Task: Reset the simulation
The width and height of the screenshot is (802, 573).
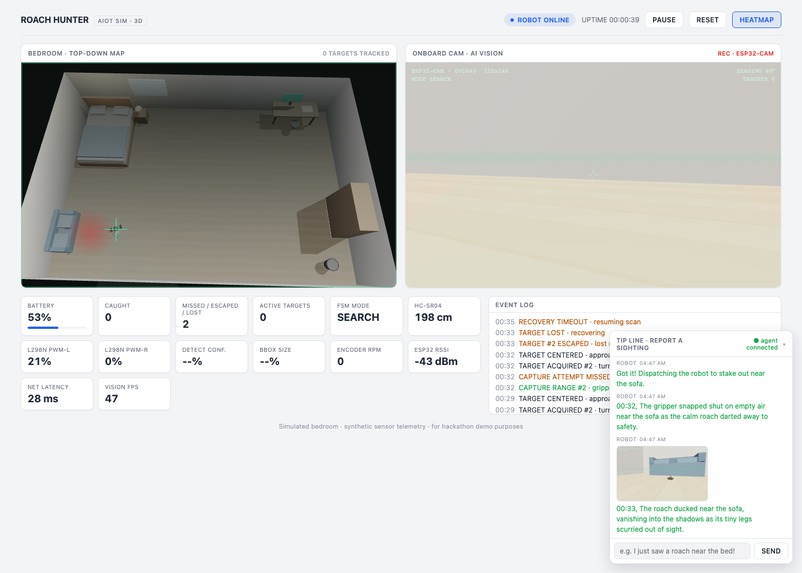Action: coord(707,20)
